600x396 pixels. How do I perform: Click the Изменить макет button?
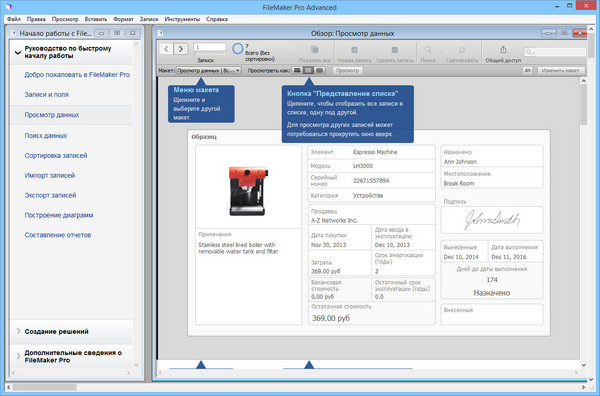(x=561, y=70)
